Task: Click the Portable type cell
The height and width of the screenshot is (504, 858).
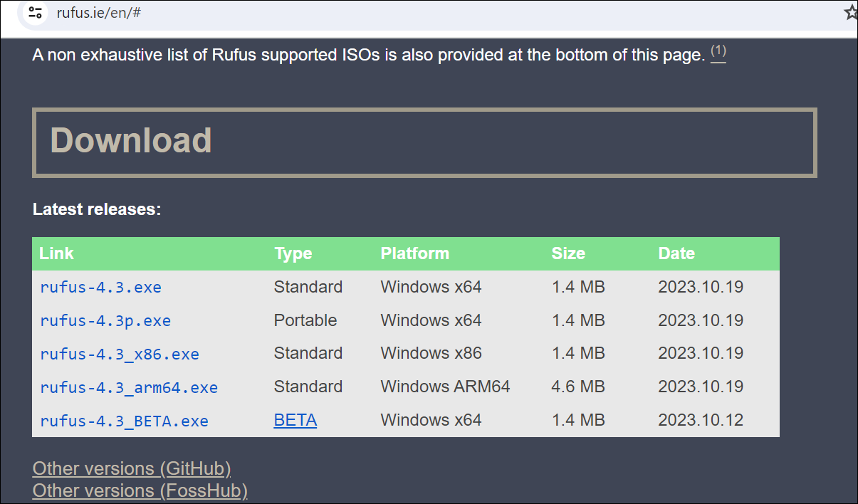Action: coord(305,320)
